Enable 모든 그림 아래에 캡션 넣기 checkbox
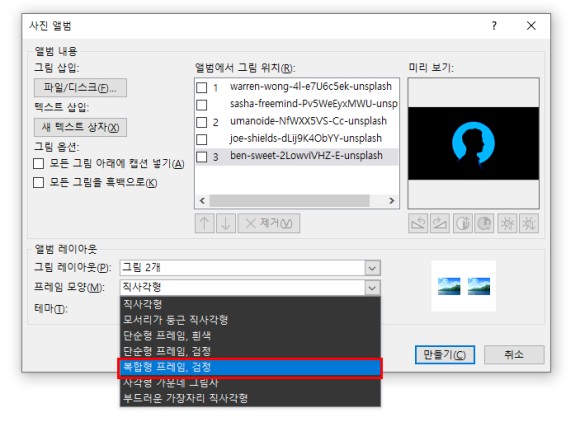 pos(38,163)
